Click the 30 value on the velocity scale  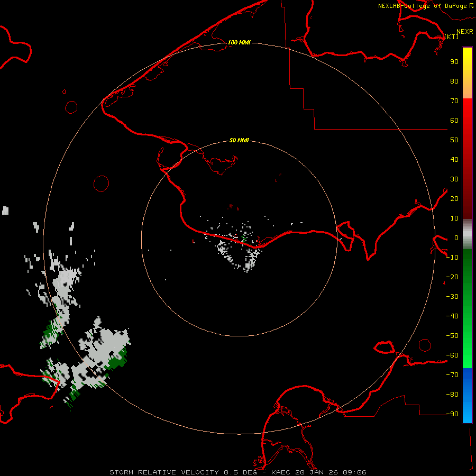click(x=454, y=179)
